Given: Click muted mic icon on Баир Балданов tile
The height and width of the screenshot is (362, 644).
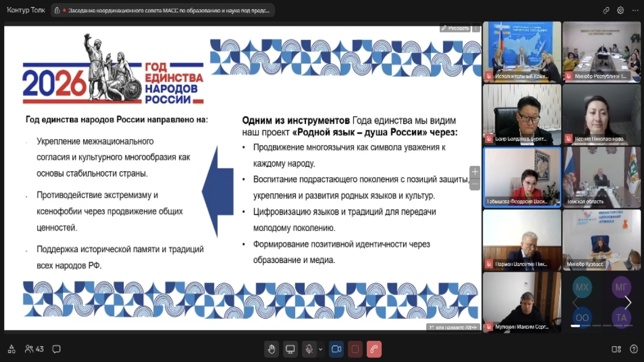Looking at the screenshot, I should (x=489, y=139).
